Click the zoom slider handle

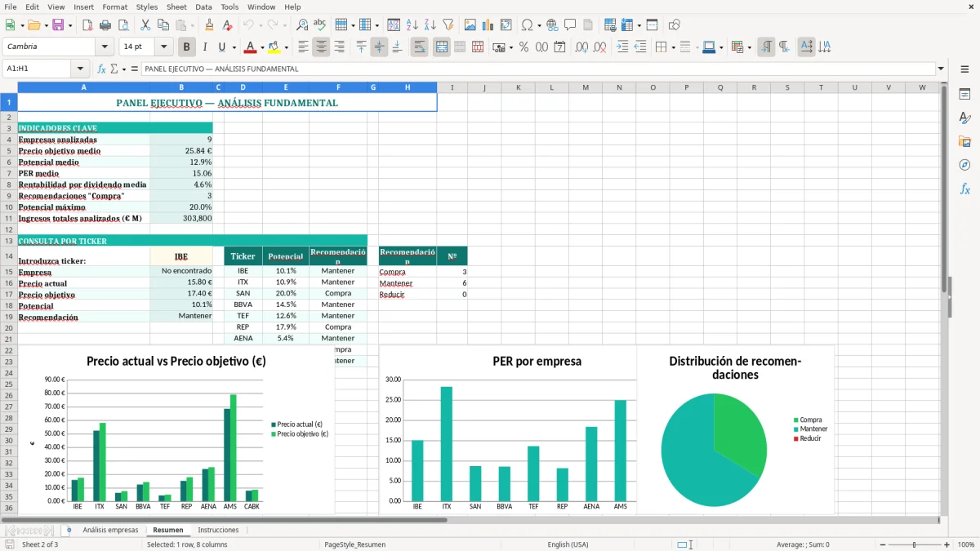tap(914, 544)
